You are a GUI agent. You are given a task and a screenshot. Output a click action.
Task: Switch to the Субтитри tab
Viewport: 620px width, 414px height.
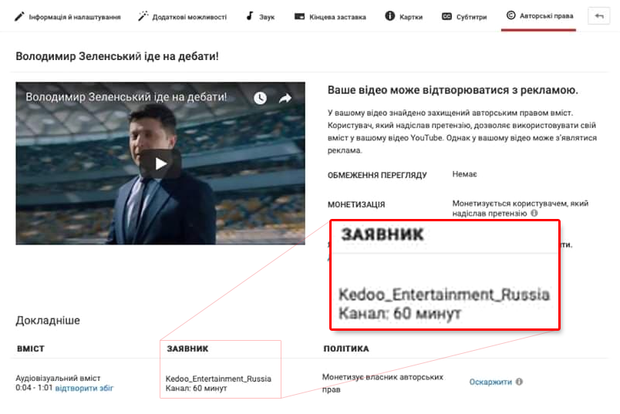point(468,17)
